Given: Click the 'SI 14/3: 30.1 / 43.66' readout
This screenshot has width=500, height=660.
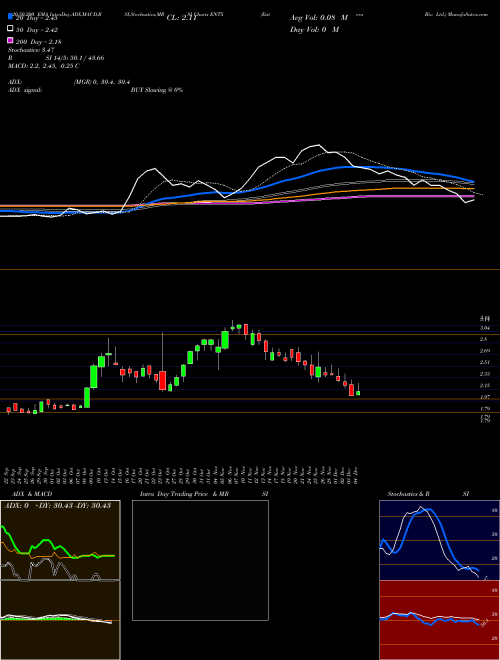Looking at the screenshot, I should [x=75, y=58].
